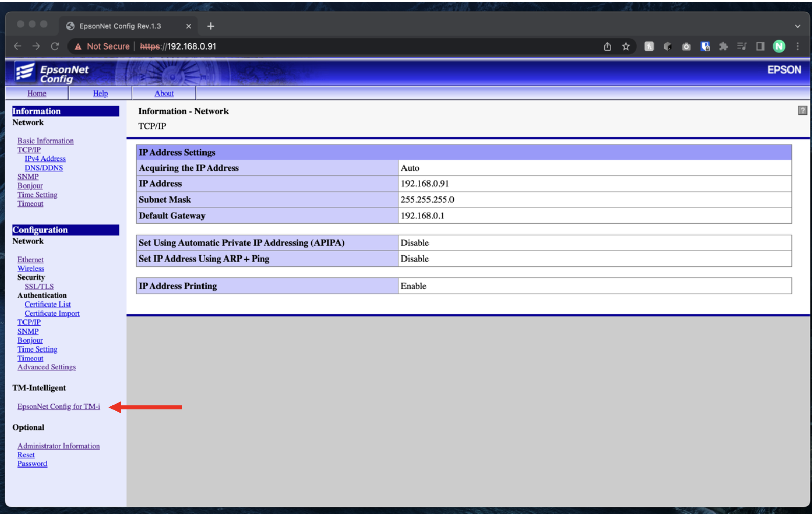Viewport: 812px width, 514px height.
Task: Open the IPv4 Address link
Action: [x=45, y=159]
